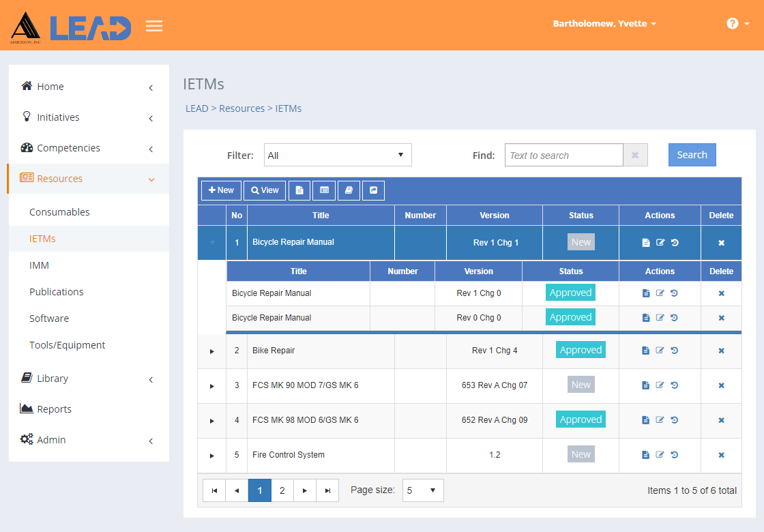
Task: Select Publications in the sidebar
Action: tap(56, 292)
